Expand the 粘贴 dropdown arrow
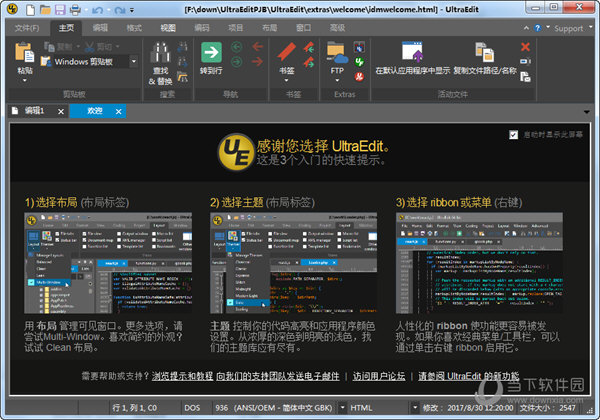 (25, 80)
